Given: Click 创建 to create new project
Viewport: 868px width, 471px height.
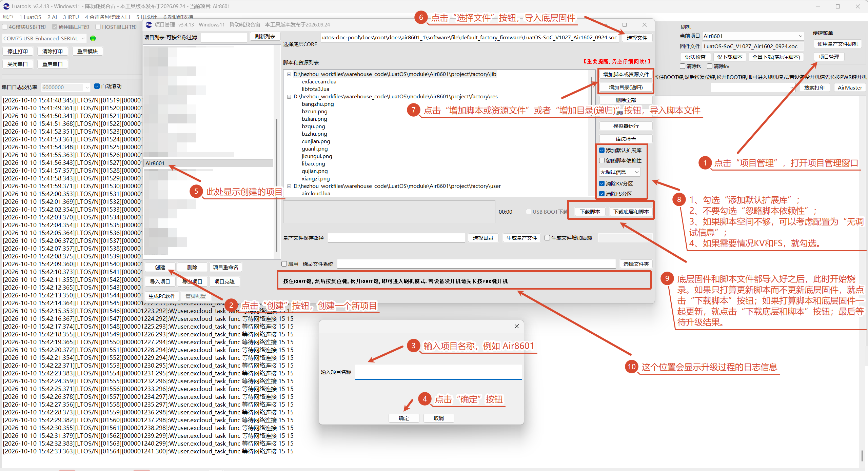Looking at the screenshot, I should [x=160, y=267].
